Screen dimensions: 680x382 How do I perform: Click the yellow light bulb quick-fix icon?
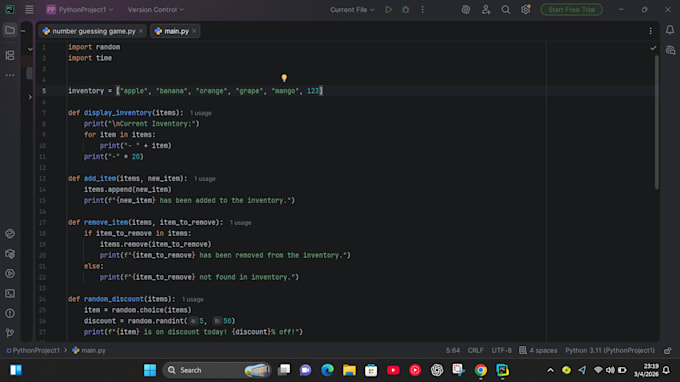[x=284, y=78]
